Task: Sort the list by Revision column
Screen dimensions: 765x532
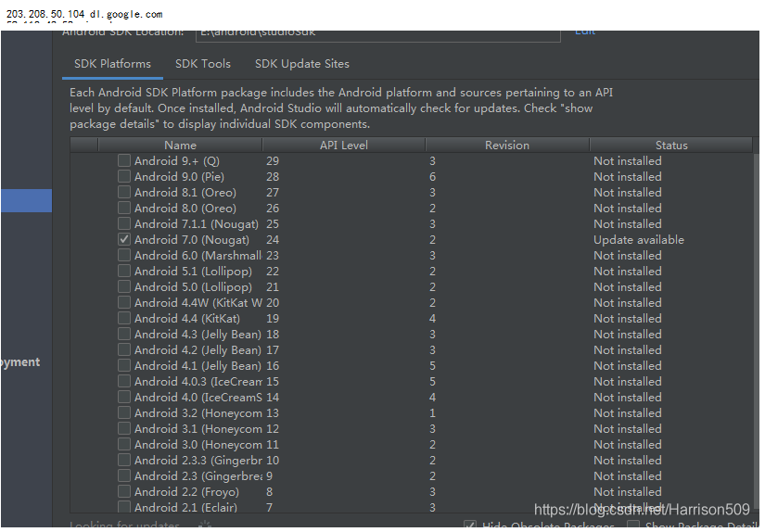Action: pyautogui.click(x=506, y=146)
